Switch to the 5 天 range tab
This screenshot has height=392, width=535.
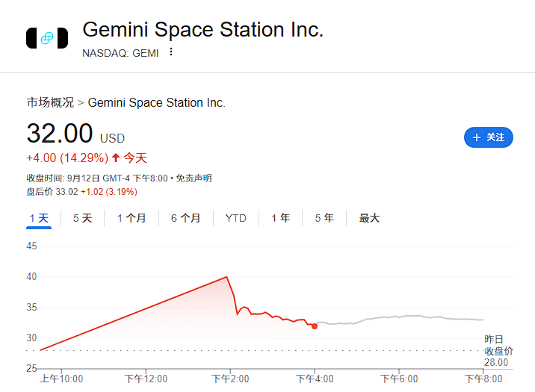tap(82, 218)
